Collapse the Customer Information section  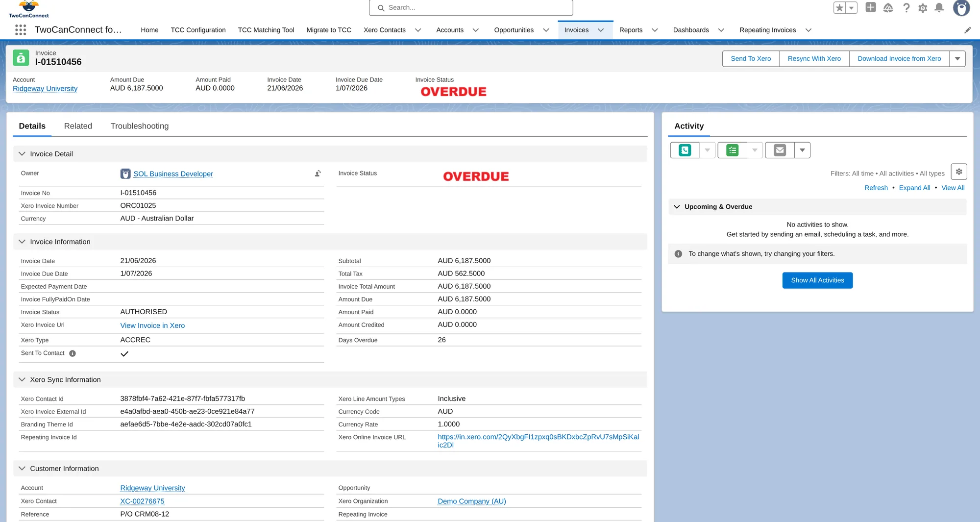coord(22,469)
